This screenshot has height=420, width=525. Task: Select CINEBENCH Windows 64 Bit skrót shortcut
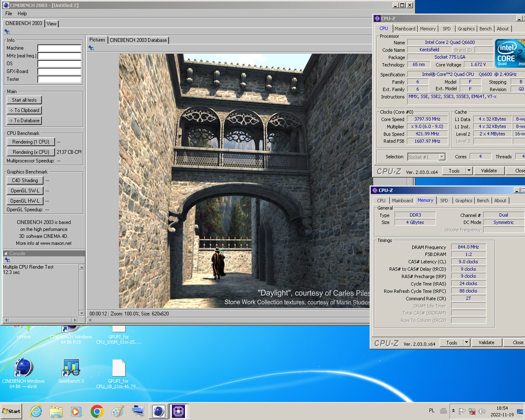click(23, 373)
